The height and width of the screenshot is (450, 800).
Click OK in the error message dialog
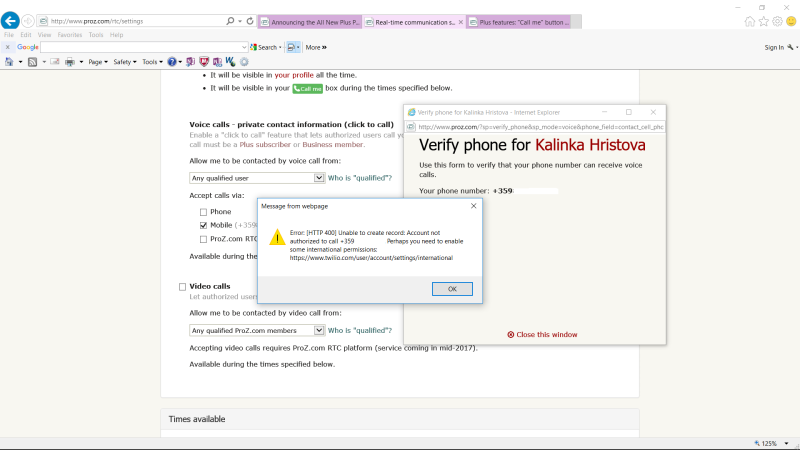(x=452, y=289)
